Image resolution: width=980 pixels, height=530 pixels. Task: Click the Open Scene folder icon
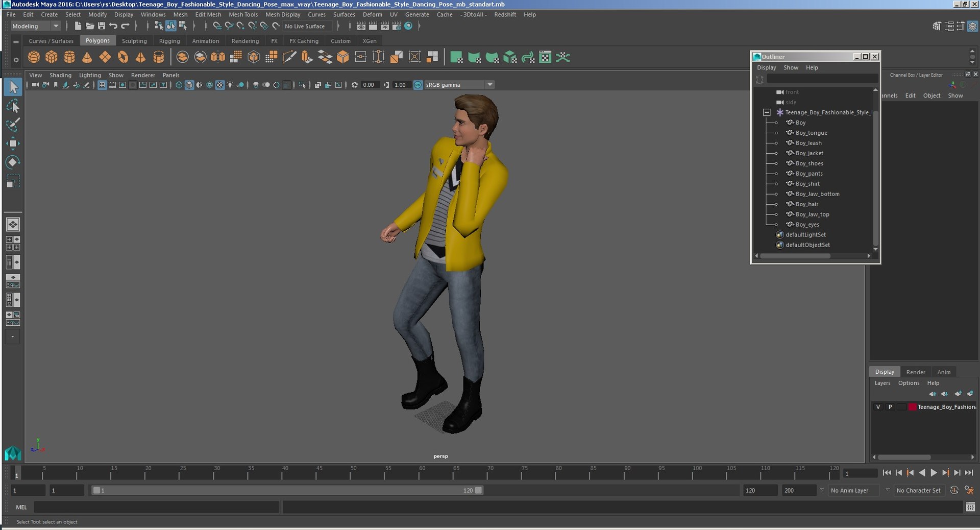pos(89,26)
